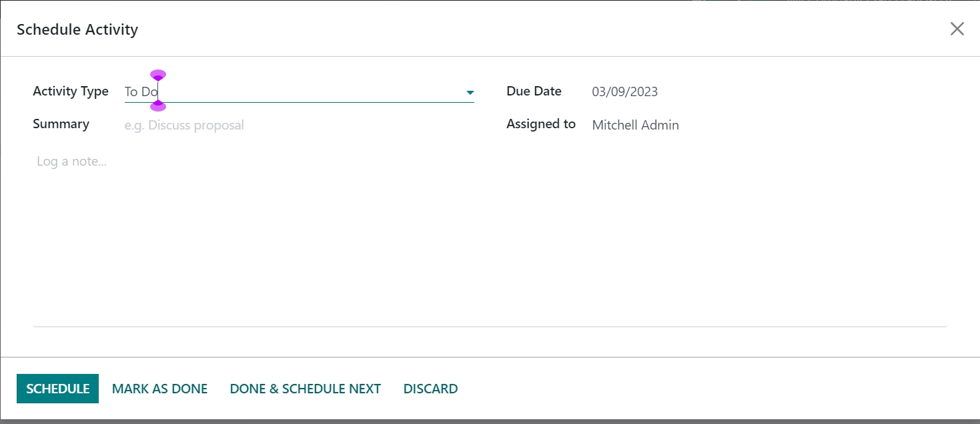Click the divider line under the note area
The width and height of the screenshot is (980, 424).
tap(490, 327)
